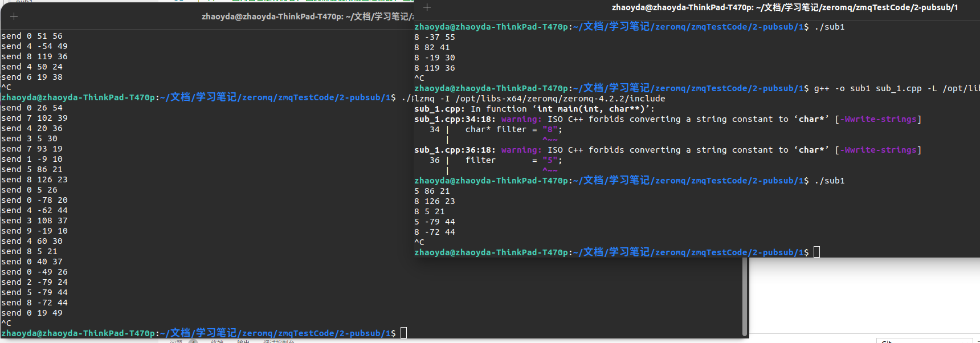980x343 pixels.
Task: Click the 'send 8 126 23' output line
Action: (x=34, y=179)
